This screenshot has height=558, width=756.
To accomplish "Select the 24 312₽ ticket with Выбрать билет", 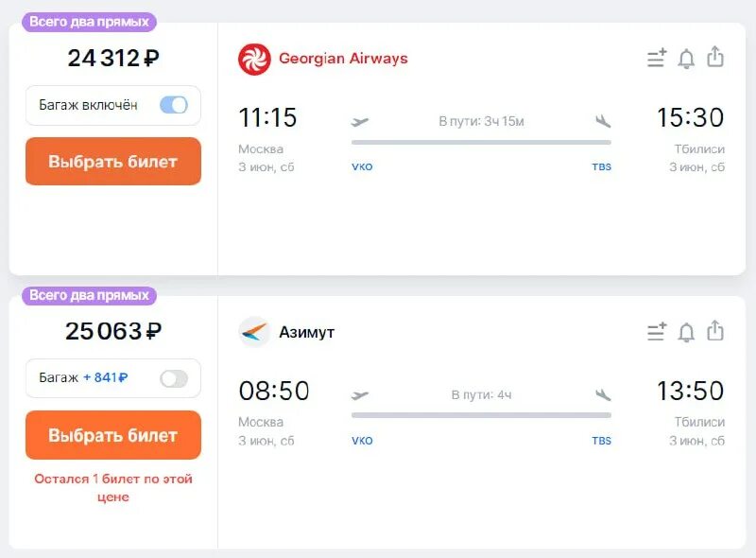I will [x=113, y=162].
